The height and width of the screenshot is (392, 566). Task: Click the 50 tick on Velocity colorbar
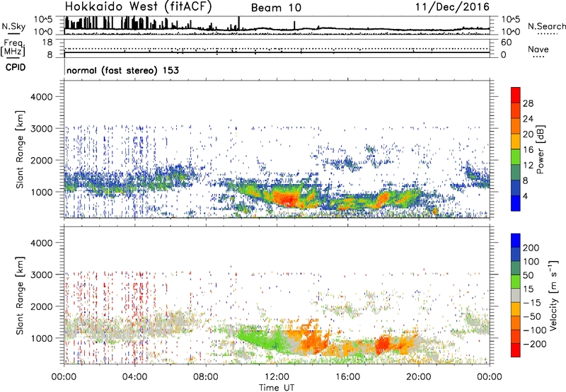528,275
